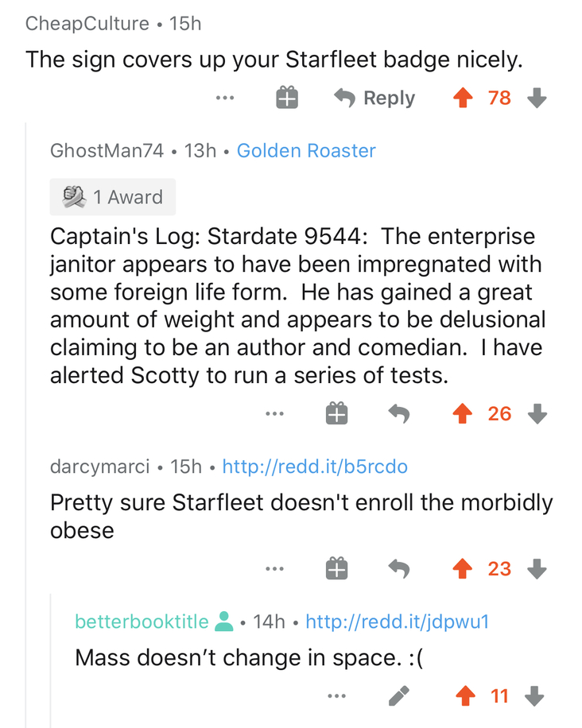Upvote CheapCulture's Starfleet badge comment
The width and height of the screenshot is (582, 728).
[463, 98]
